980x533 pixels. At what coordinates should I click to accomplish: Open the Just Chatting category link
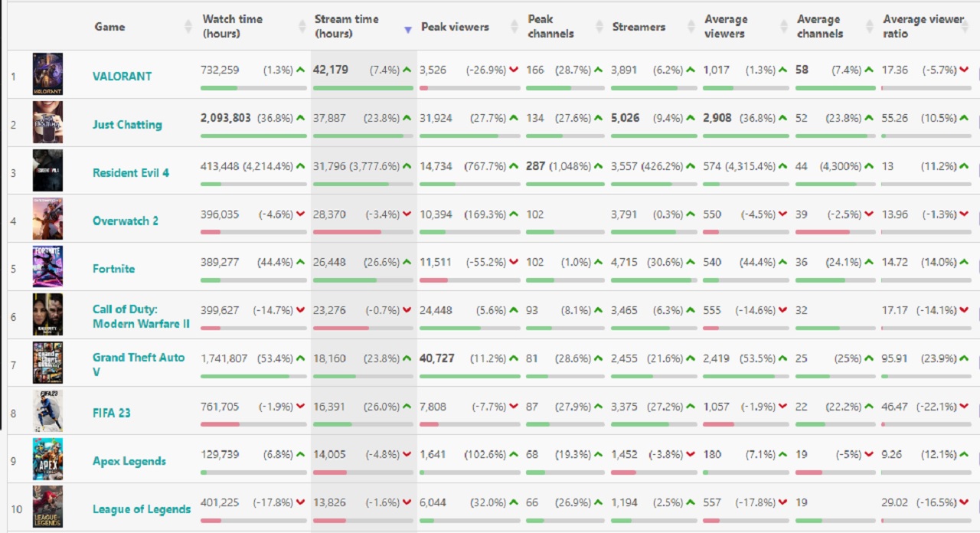pyautogui.click(x=127, y=125)
